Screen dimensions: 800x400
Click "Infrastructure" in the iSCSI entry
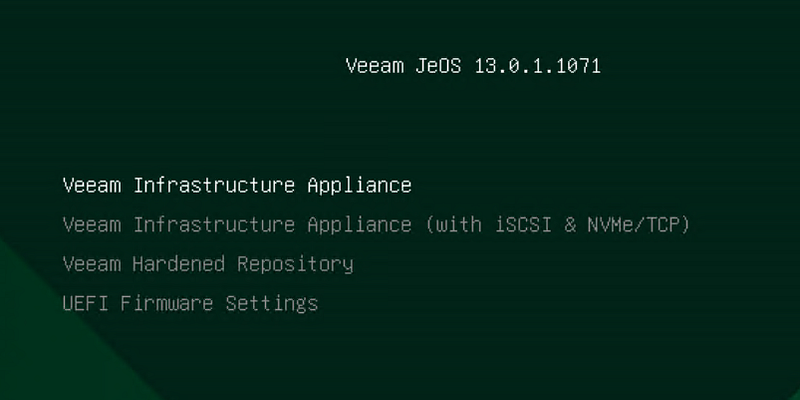point(214,225)
